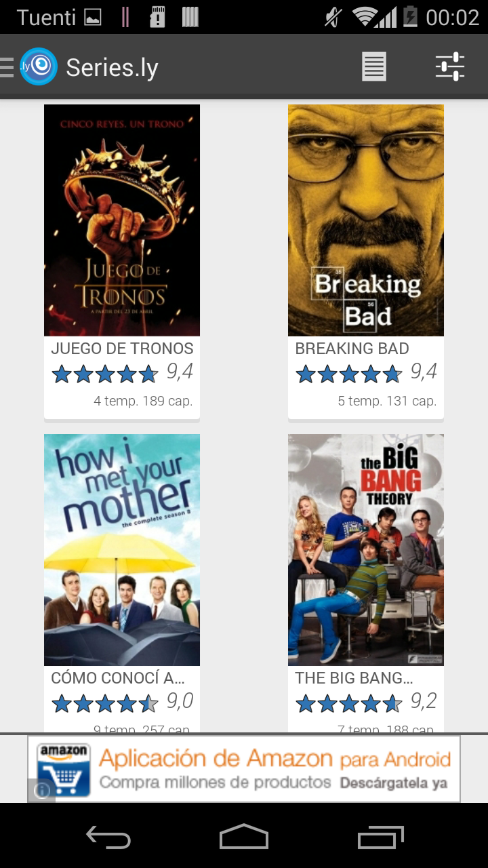Tap the Series.ly app logo
This screenshot has height=868, width=488.
click(39, 66)
